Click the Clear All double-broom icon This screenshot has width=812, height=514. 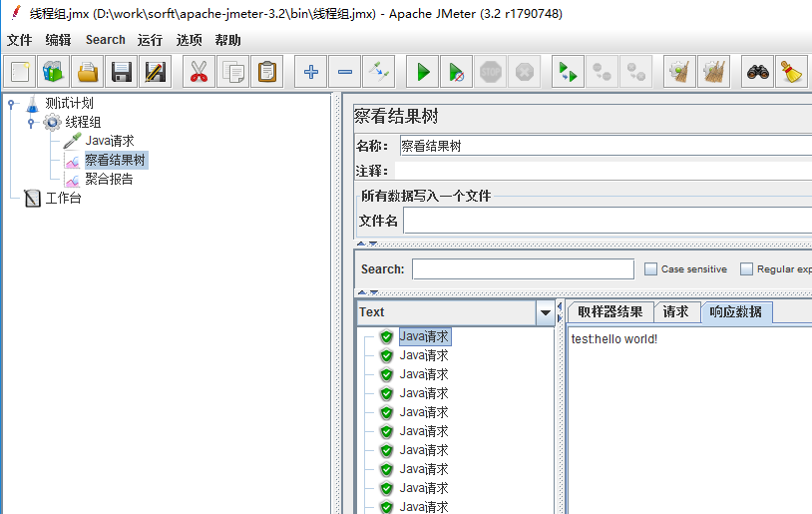(713, 72)
